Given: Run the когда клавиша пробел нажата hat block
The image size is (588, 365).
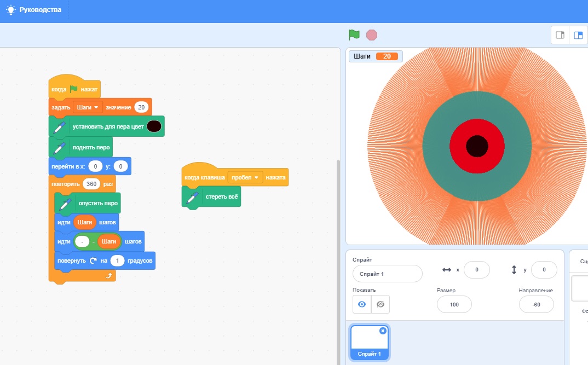Looking at the screenshot, I should tap(235, 177).
